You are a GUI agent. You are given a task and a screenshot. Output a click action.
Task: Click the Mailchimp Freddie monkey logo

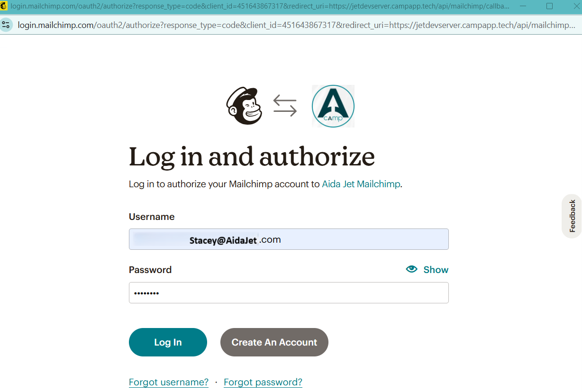(244, 106)
